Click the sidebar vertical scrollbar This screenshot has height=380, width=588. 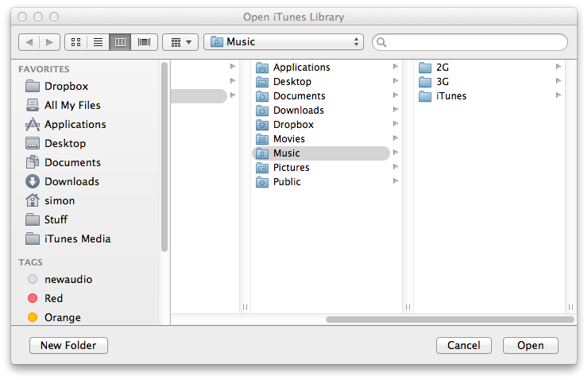click(164, 157)
